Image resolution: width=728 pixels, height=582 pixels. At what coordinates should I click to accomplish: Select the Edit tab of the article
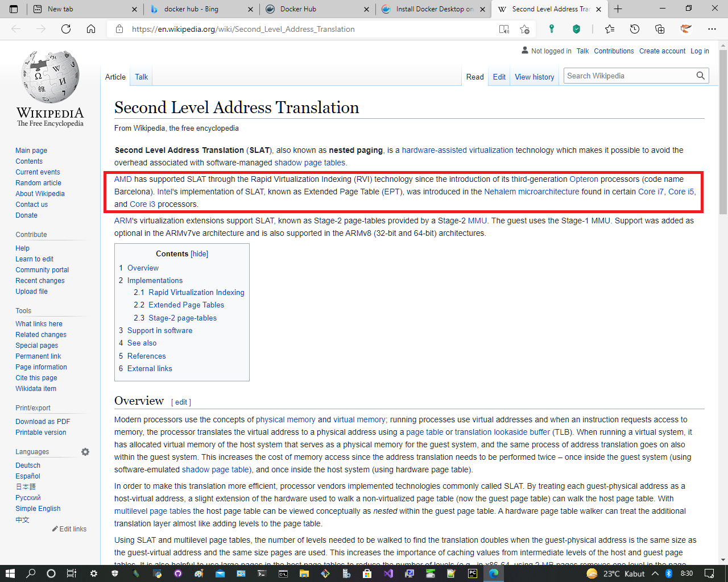pos(499,77)
